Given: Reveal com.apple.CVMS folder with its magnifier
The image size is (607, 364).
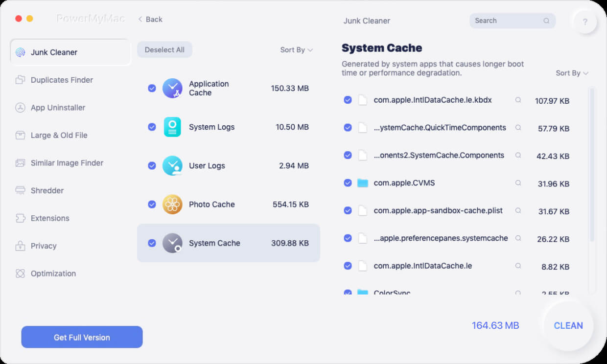Looking at the screenshot, I should [x=518, y=182].
